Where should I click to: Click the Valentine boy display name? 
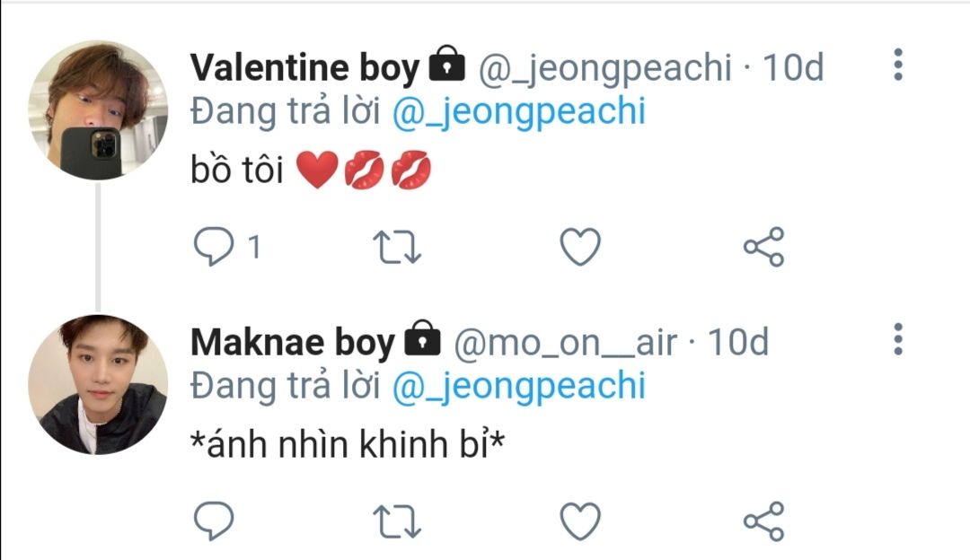tap(305, 68)
